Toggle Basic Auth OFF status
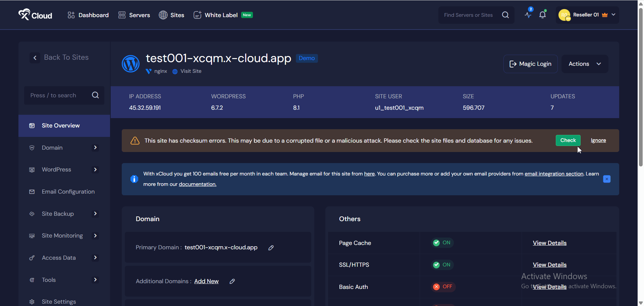This screenshot has width=644, height=306. click(x=443, y=287)
